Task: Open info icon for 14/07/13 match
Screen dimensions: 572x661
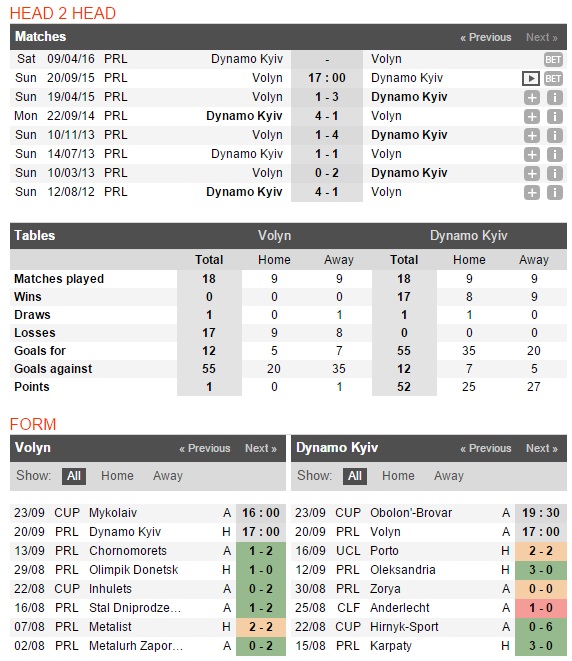Action: point(554,154)
